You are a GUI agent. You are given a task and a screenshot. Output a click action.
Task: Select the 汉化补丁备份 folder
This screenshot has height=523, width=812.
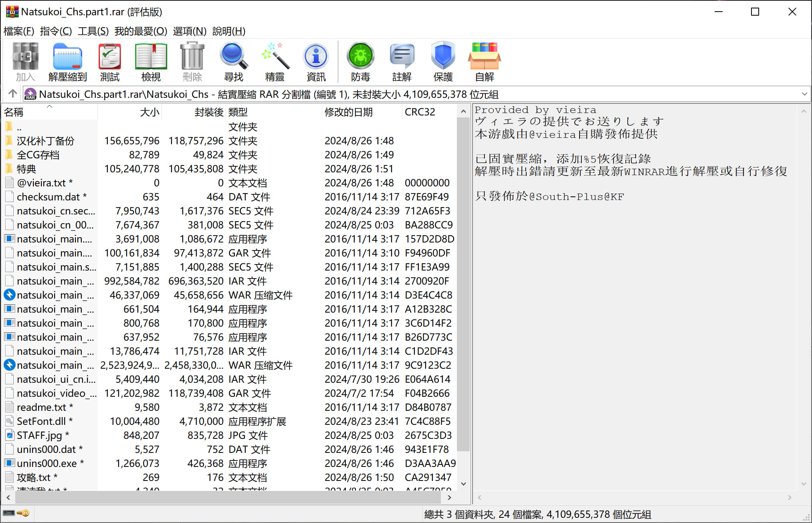point(45,141)
